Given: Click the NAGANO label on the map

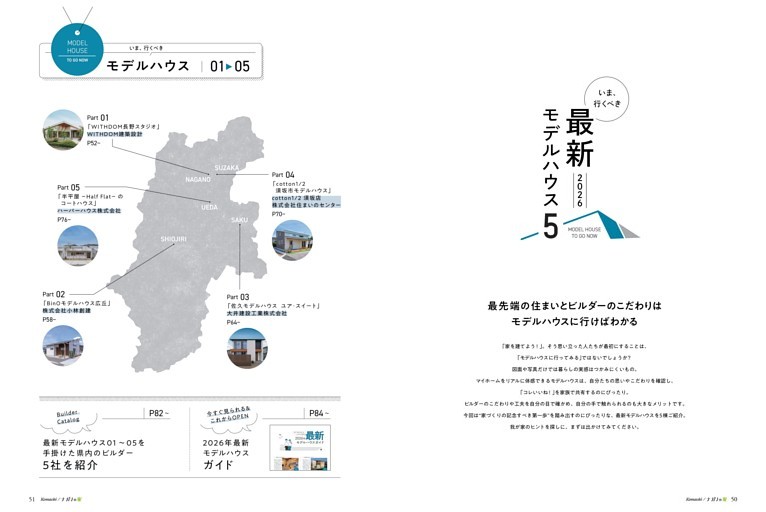Looking at the screenshot, I should (198, 179).
